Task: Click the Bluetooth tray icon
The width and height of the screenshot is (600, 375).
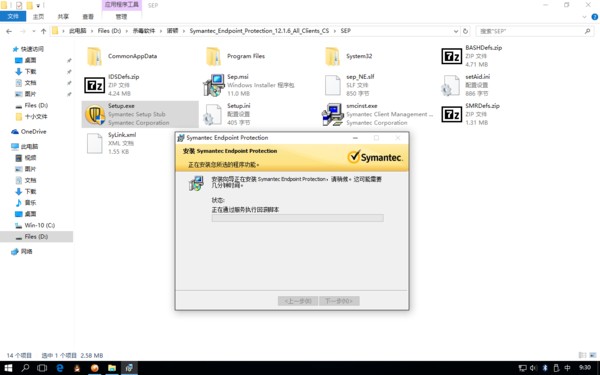Action: click(545, 368)
